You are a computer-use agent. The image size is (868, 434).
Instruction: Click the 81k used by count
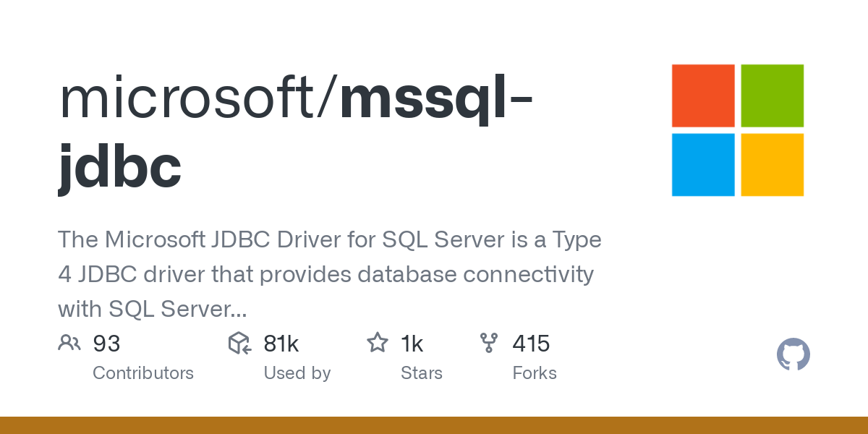[281, 343]
